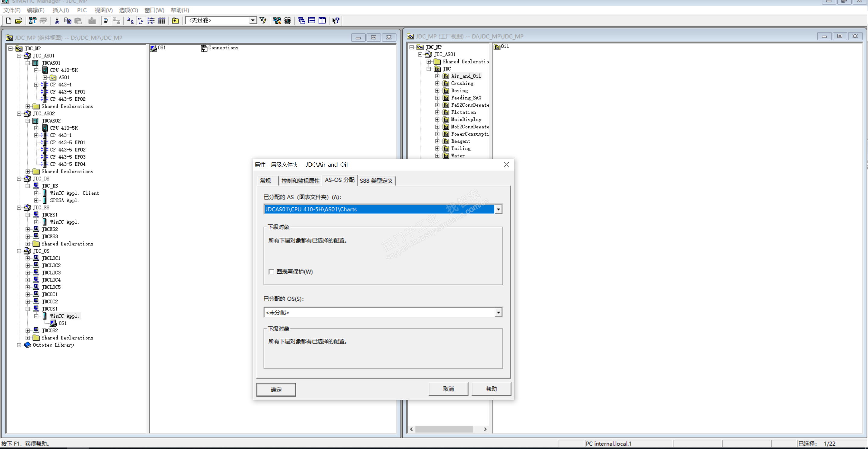The width and height of the screenshot is (868, 449).
Task: Click the Cut scissors toolbar icon
Action: (x=57, y=20)
